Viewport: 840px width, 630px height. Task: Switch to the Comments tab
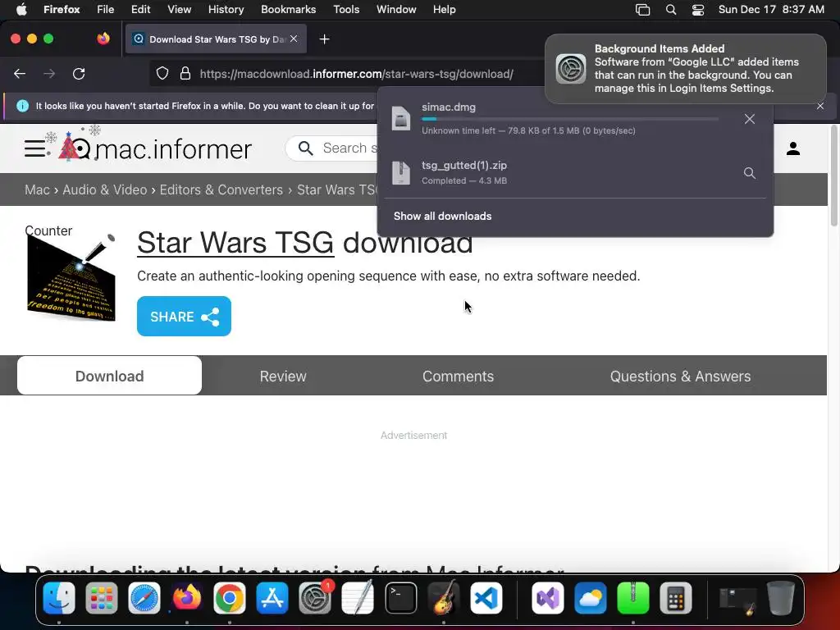click(458, 376)
